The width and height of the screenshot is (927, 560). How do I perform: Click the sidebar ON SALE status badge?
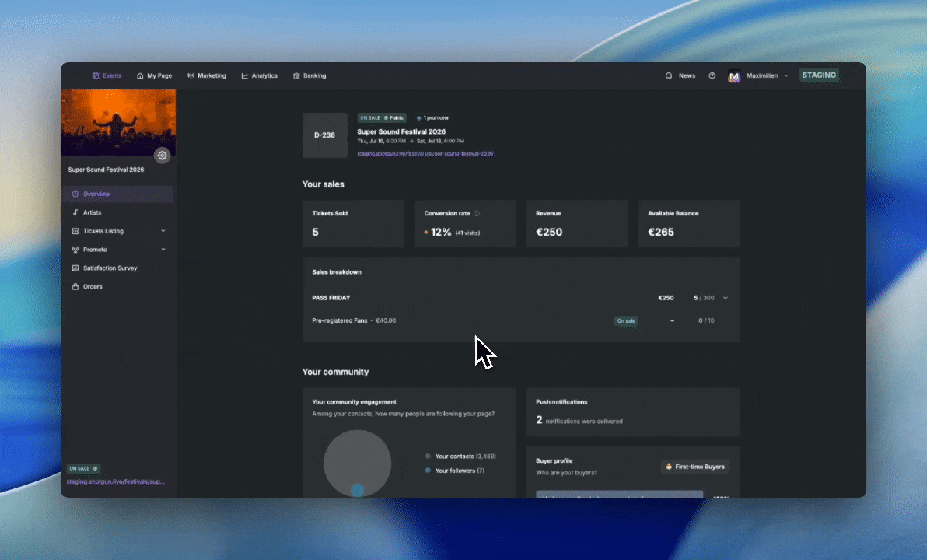[x=83, y=468]
